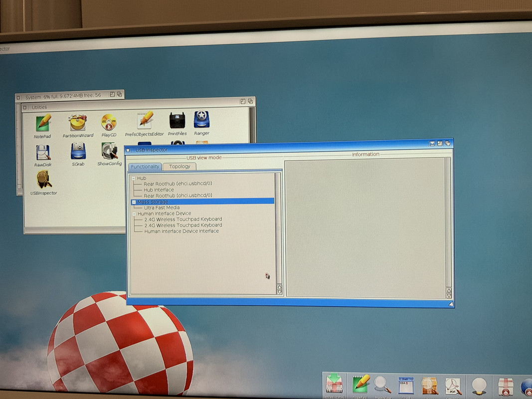Click the device tree's scroll-up arrow
532x399 pixels.
[x=280, y=287]
